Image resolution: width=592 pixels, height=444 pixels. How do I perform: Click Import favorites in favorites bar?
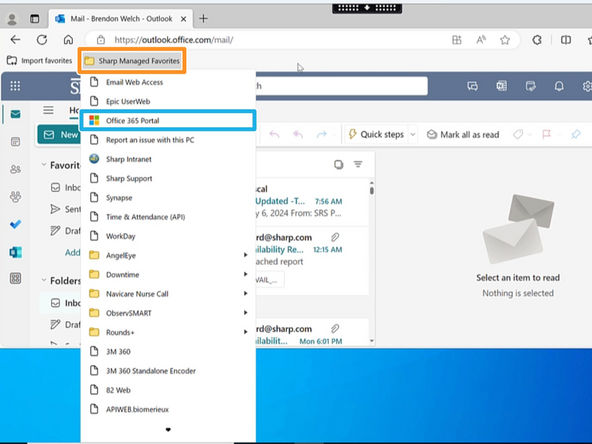(x=39, y=60)
